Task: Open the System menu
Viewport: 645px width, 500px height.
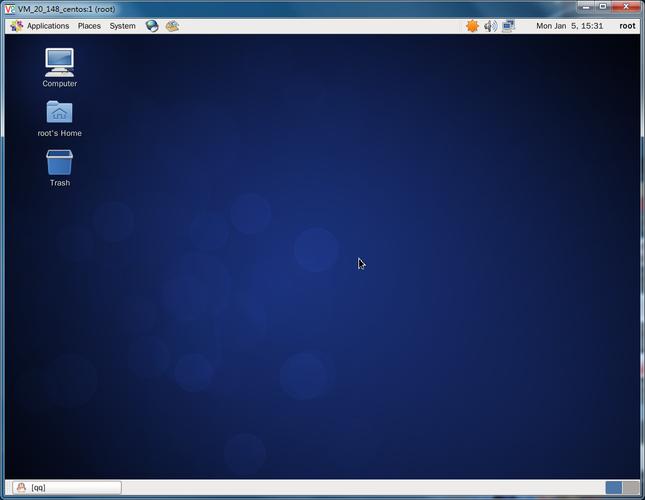Action: coord(122,26)
